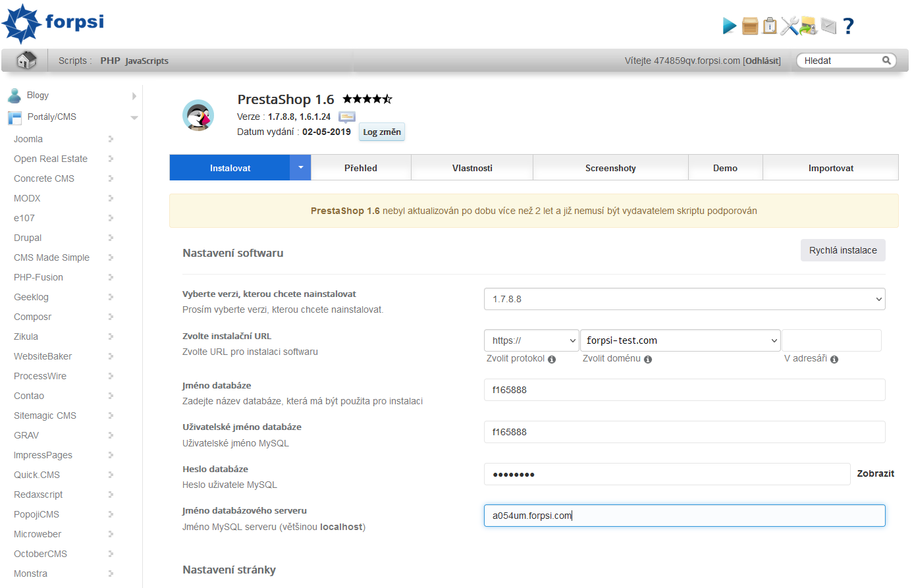Expand the Blogy category arrow
912x588 pixels.
click(134, 96)
